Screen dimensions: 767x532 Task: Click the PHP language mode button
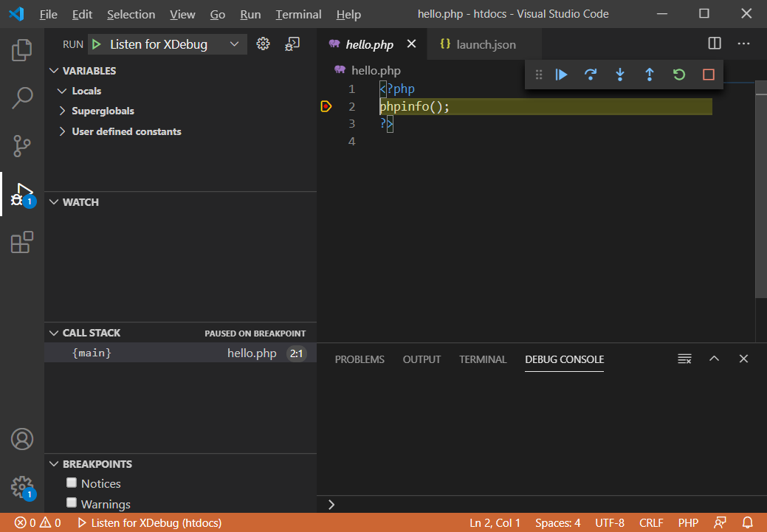click(688, 523)
